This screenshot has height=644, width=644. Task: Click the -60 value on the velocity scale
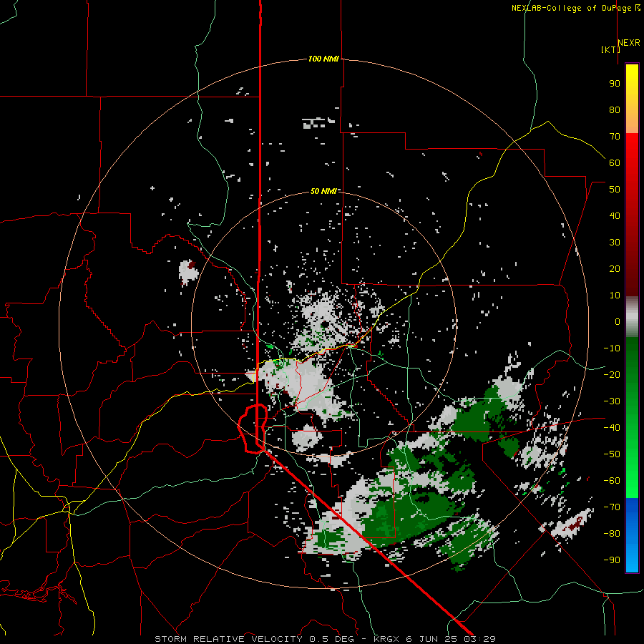(612, 481)
